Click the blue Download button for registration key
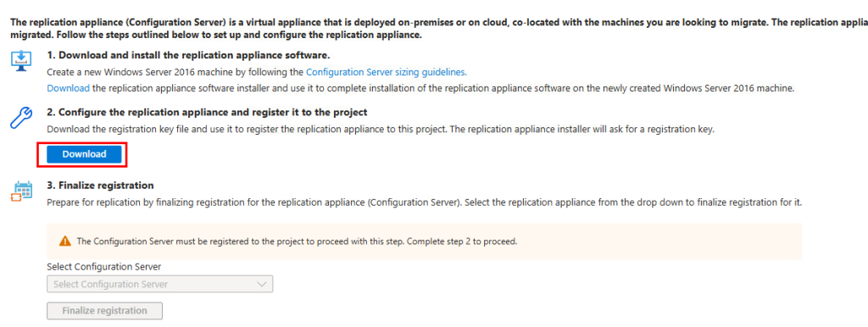 (x=84, y=154)
